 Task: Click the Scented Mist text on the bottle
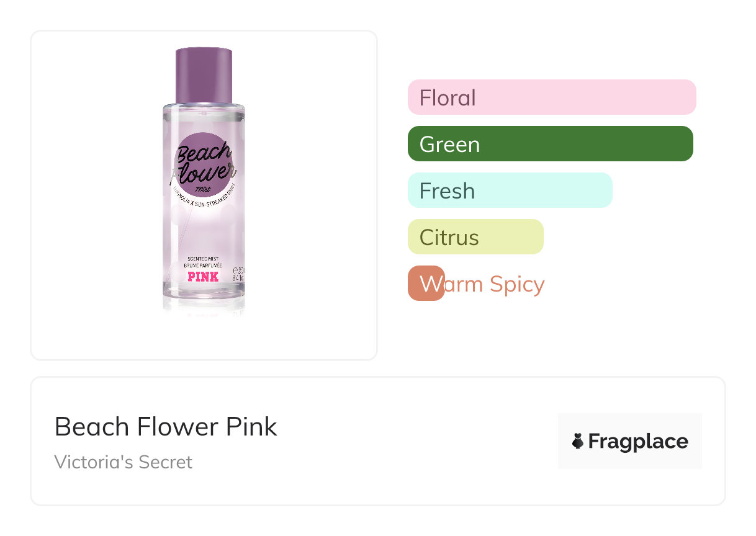(203, 258)
